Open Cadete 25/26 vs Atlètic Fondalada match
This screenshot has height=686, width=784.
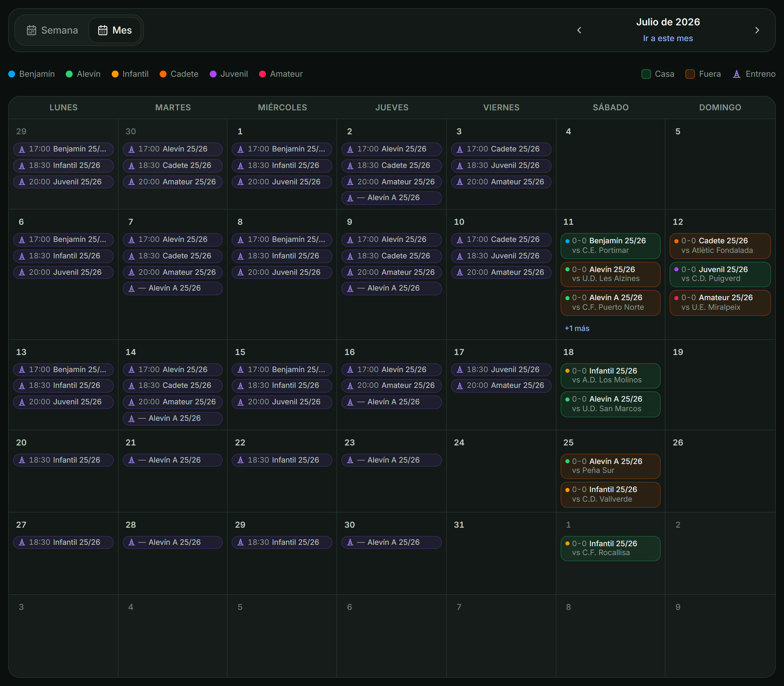point(720,246)
